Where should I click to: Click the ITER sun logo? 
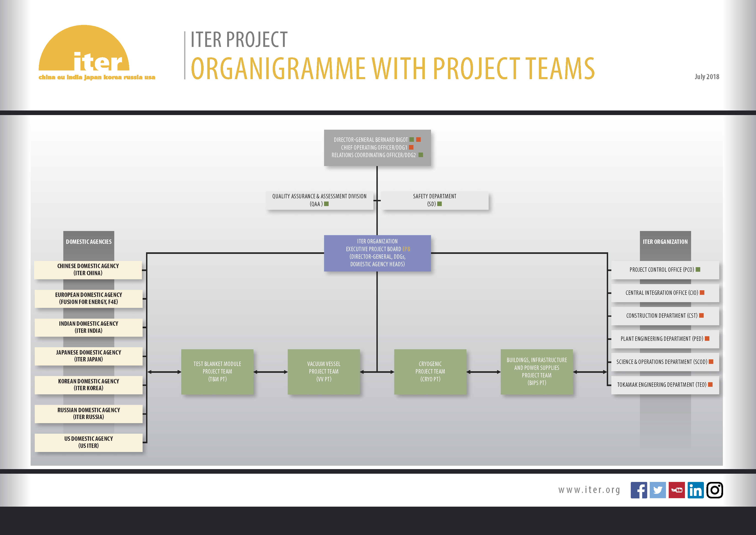[x=84, y=48]
